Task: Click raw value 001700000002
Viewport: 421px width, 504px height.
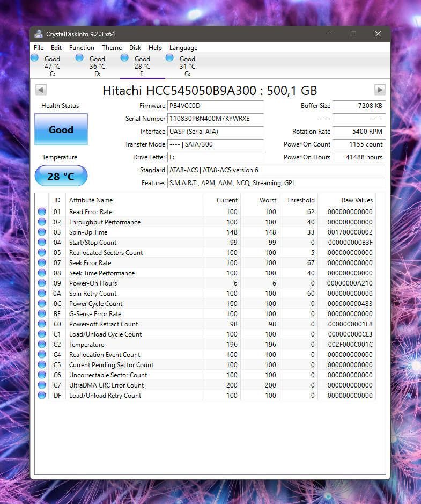Action: click(x=350, y=232)
